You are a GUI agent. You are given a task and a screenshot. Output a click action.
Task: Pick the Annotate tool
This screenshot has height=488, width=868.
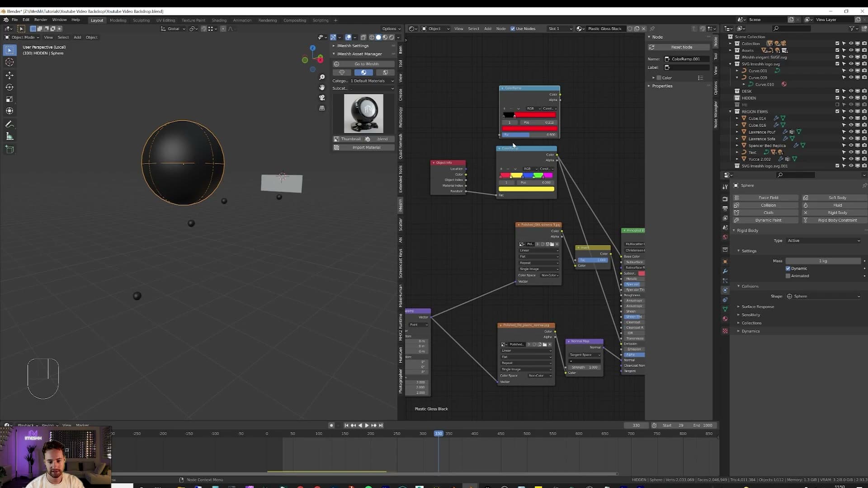click(x=9, y=124)
